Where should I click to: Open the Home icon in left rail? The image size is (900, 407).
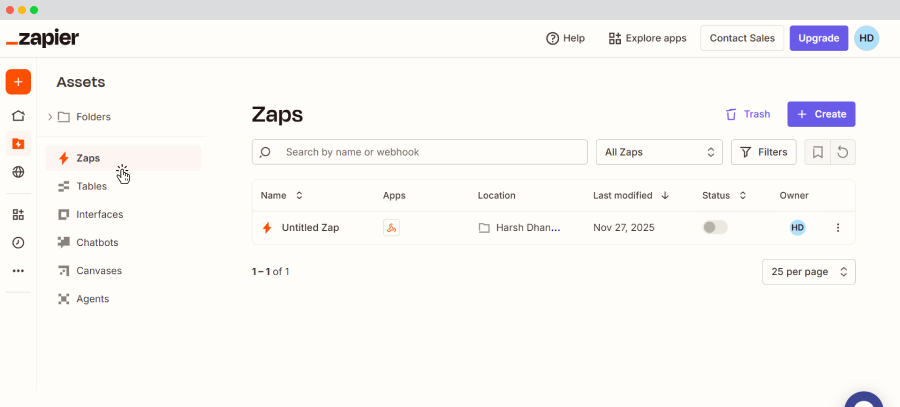click(18, 116)
